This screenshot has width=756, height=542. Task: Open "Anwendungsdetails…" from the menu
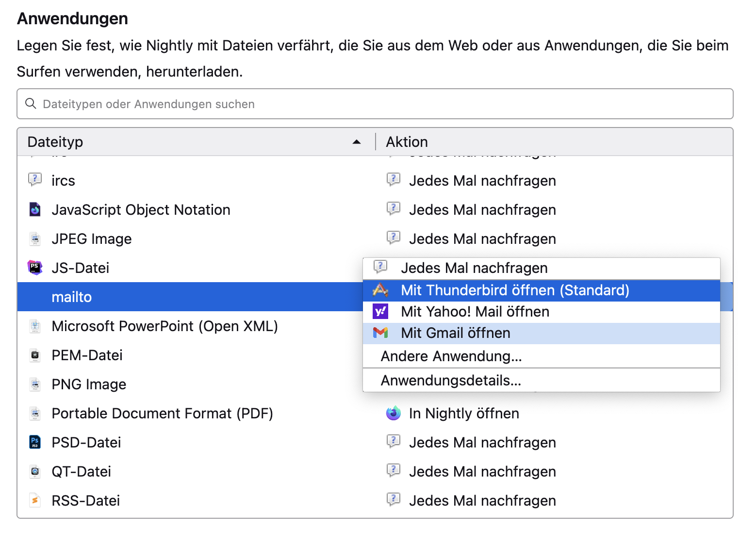(451, 381)
